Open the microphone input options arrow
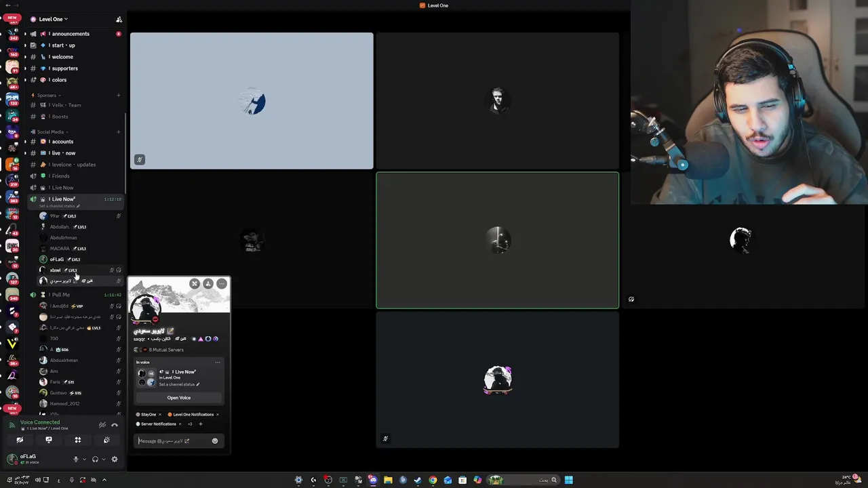The width and height of the screenshot is (868, 488). tap(84, 460)
